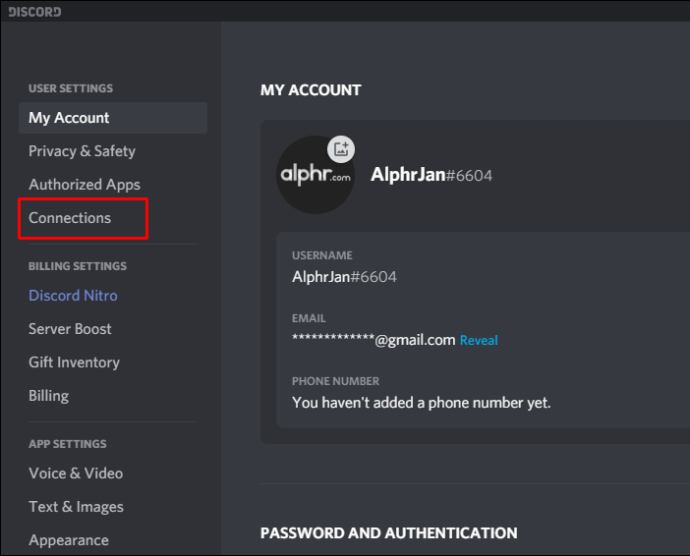Image resolution: width=690 pixels, height=556 pixels.
Task: Go to the Billing page
Action: [49, 396]
